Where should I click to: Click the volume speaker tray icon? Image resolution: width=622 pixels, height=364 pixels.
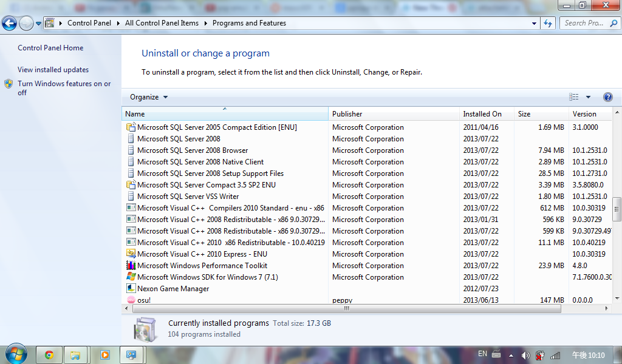[x=525, y=355]
